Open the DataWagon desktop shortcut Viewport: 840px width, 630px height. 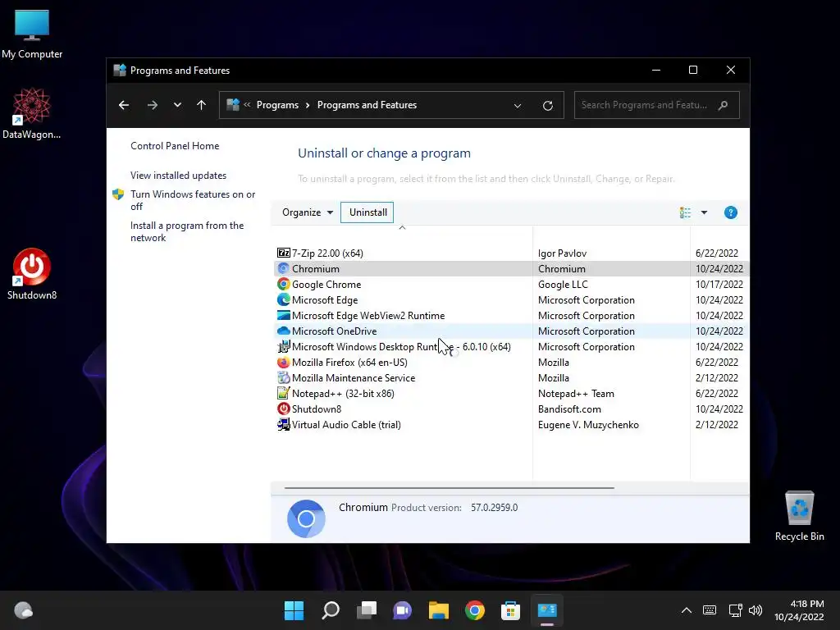32,113
